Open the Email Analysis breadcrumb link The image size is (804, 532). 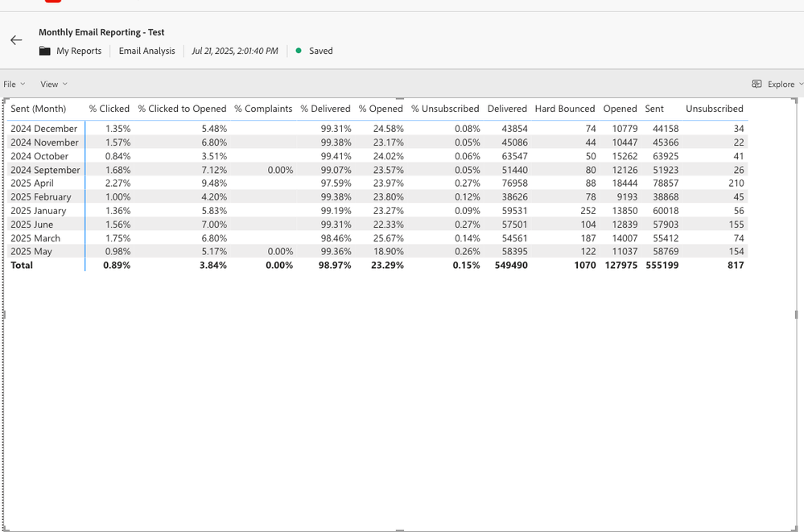[x=146, y=51]
